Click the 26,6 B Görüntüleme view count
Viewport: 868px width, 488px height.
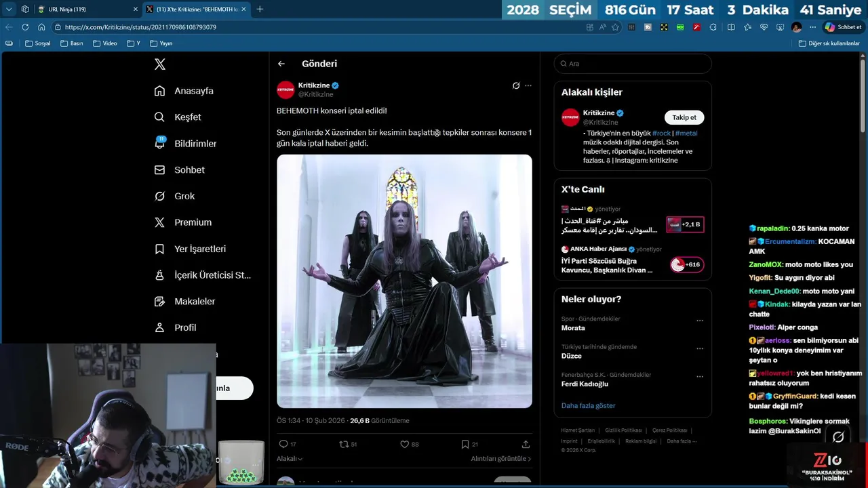click(x=380, y=421)
